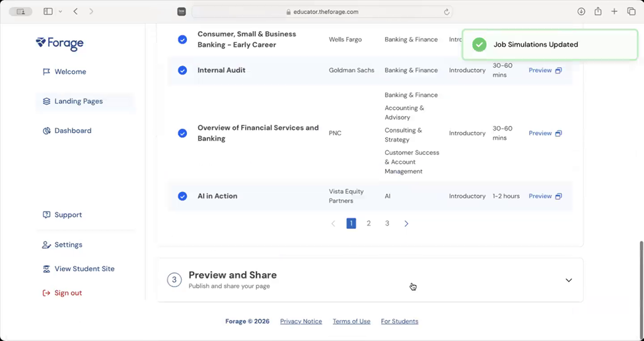Open Safari profile switcher button

click(x=20, y=11)
